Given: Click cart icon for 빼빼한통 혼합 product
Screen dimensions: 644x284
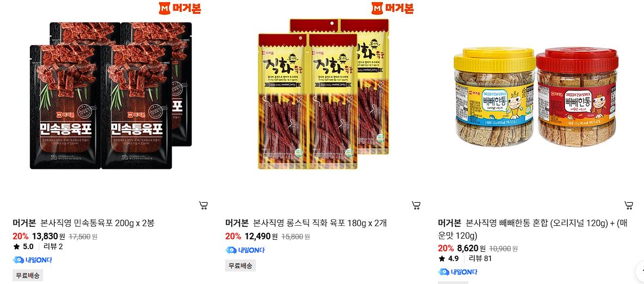Looking at the screenshot, I should [x=628, y=205].
